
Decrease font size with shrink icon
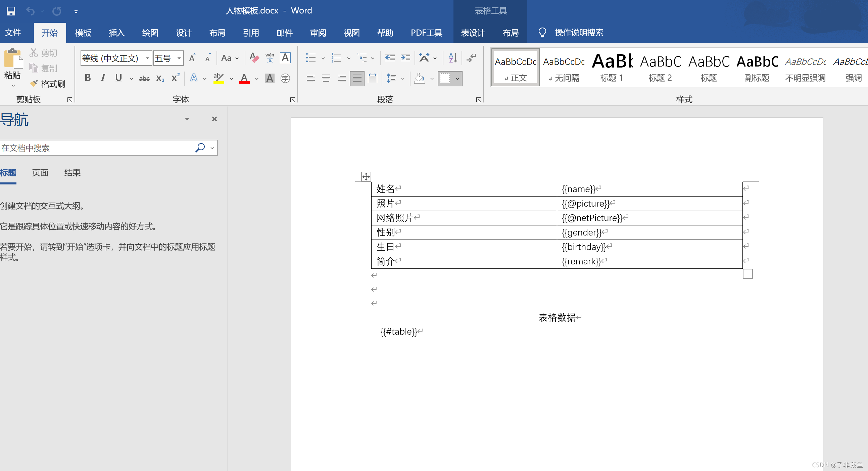pyautogui.click(x=208, y=58)
